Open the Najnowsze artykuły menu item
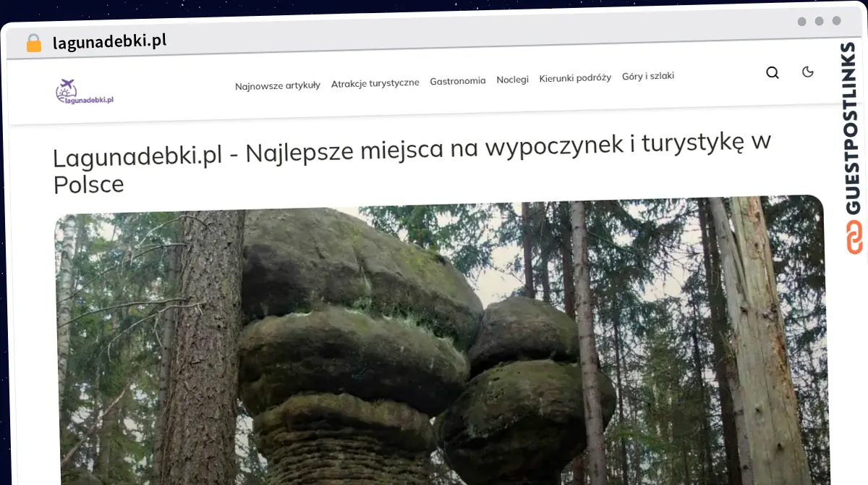Viewport: 868px width, 485px height. click(x=278, y=85)
